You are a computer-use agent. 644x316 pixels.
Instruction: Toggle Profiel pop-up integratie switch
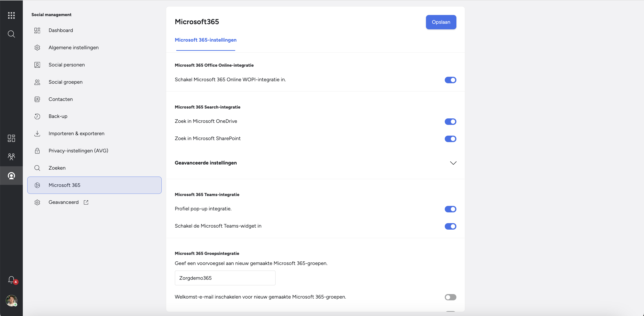click(x=450, y=209)
